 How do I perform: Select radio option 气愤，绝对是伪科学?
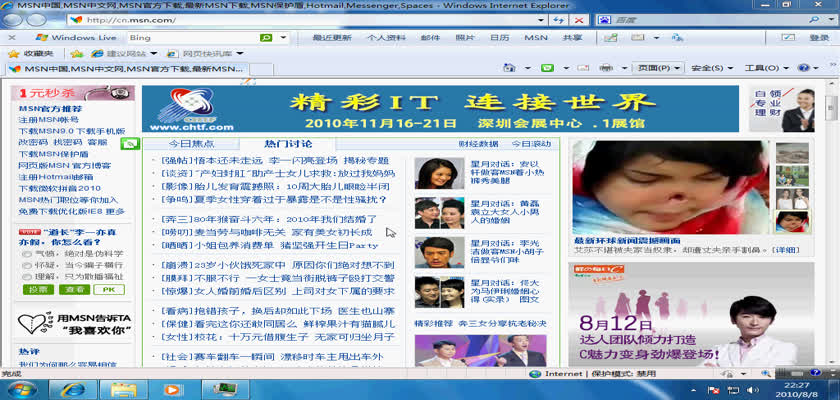[27, 254]
